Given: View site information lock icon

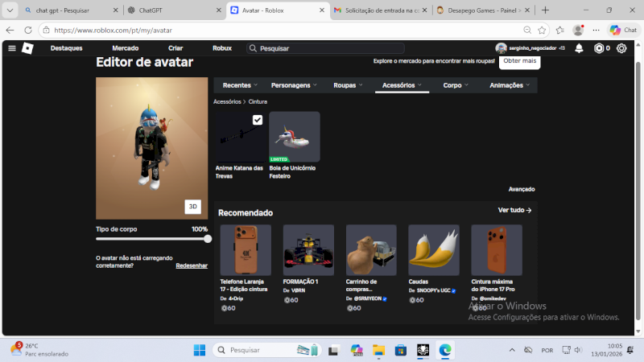Looking at the screenshot, I should (47, 30).
